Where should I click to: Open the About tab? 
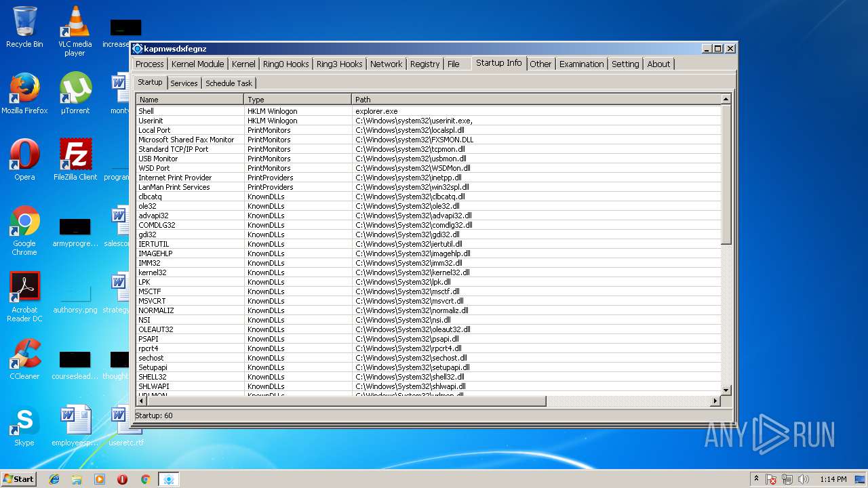pos(658,64)
